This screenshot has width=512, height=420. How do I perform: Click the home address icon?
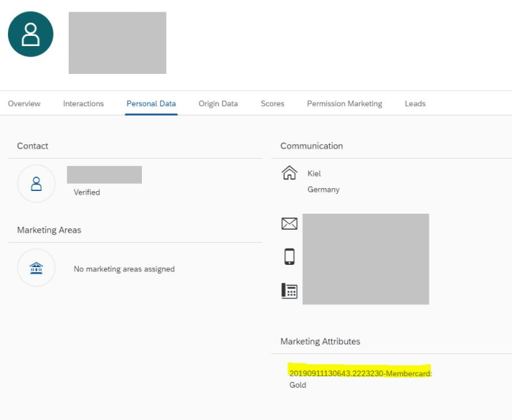(x=290, y=173)
